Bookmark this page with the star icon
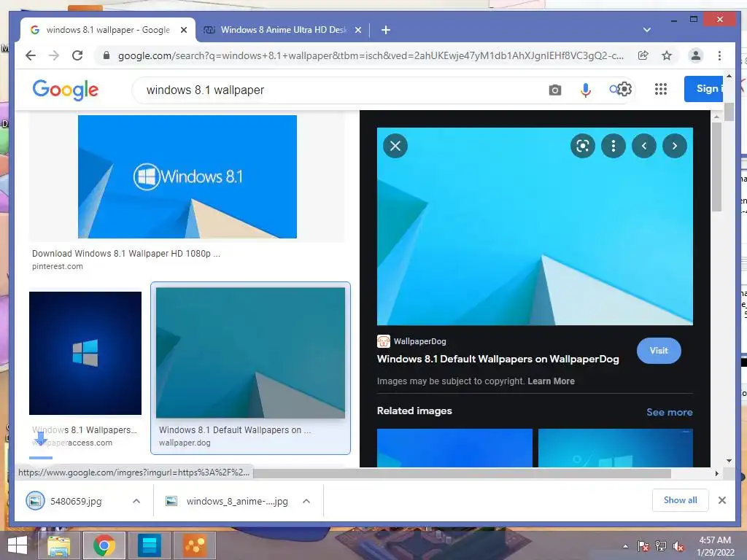Image resolution: width=747 pixels, height=560 pixels. click(x=667, y=55)
